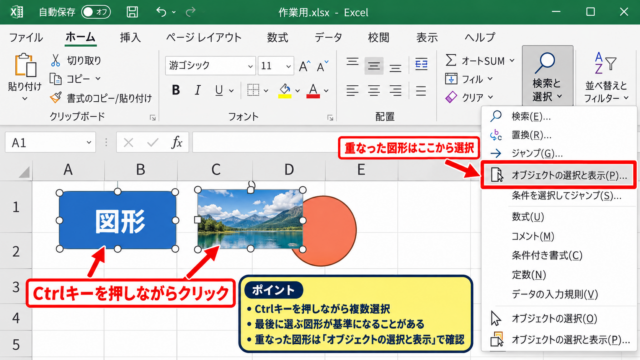The height and width of the screenshot is (360, 640).
Task: Click the Name Box showing A1
Action: (x=50, y=142)
